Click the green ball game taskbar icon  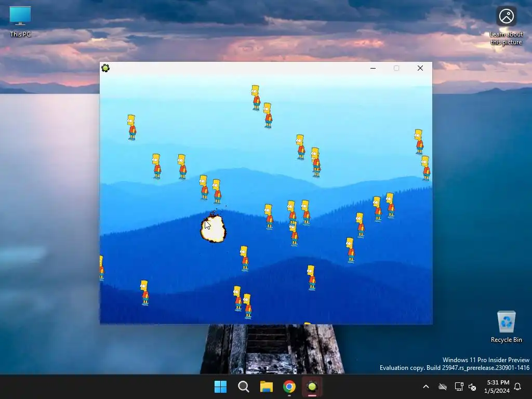(312, 387)
